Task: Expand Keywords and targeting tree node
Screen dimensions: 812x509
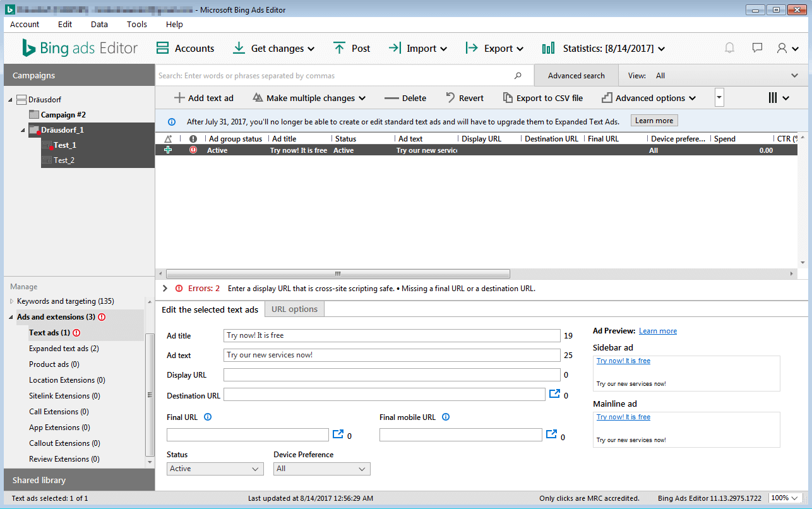Action: pyautogui.click(x=11, y=301)
